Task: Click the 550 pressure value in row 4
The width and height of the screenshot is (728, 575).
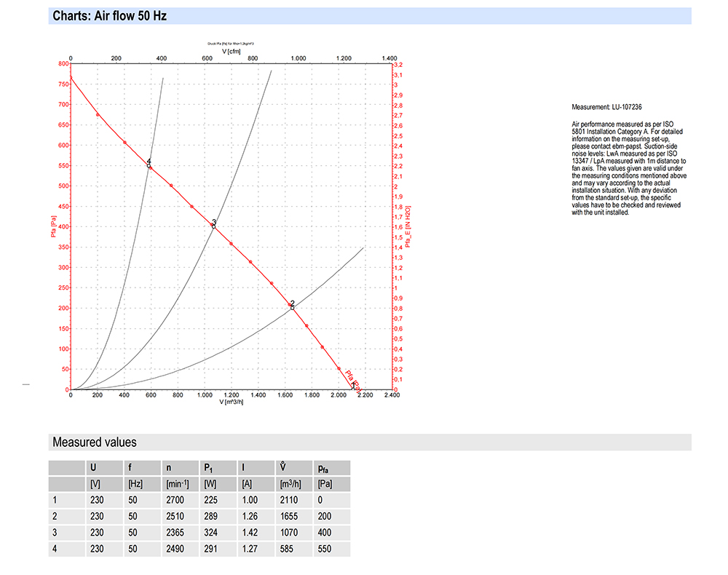Action: (x=324, y=548)
